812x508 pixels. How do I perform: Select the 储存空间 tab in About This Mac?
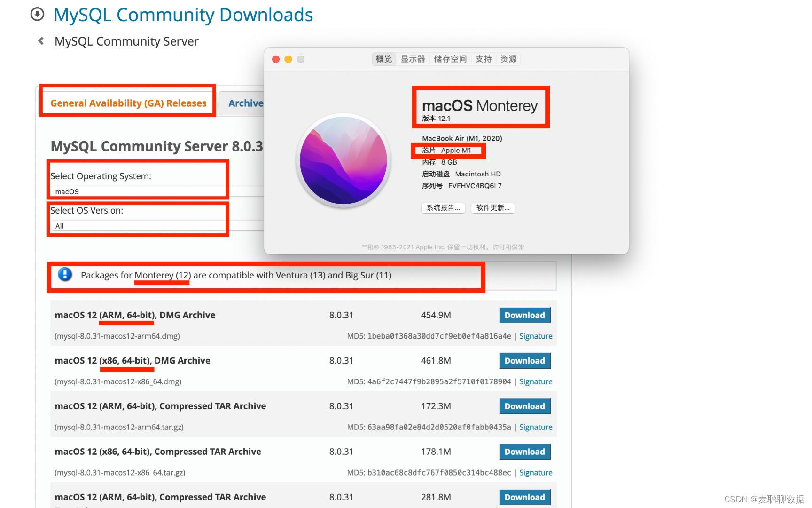pyautogui.click(x=450, y=59)
